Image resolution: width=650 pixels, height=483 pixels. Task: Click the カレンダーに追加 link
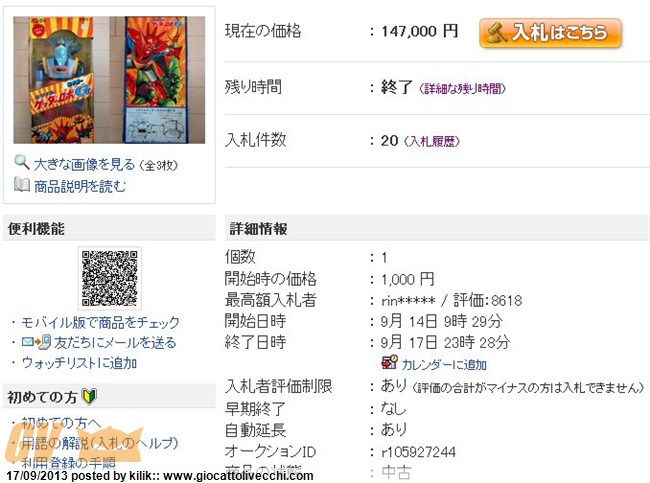444,364
